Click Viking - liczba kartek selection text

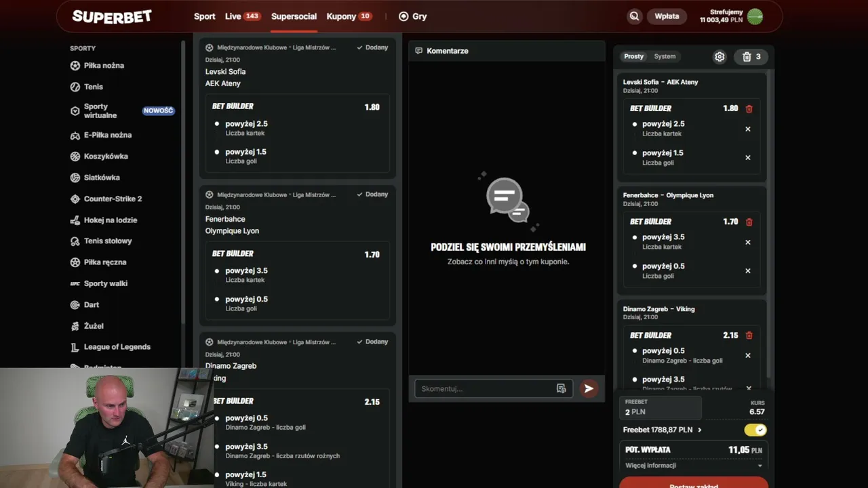256,484
